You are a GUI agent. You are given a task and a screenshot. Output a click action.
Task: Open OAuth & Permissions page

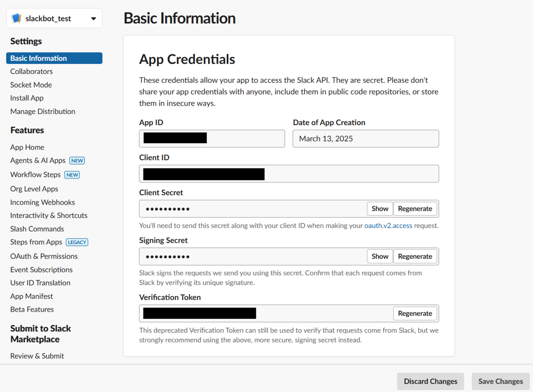click(44, 257)
